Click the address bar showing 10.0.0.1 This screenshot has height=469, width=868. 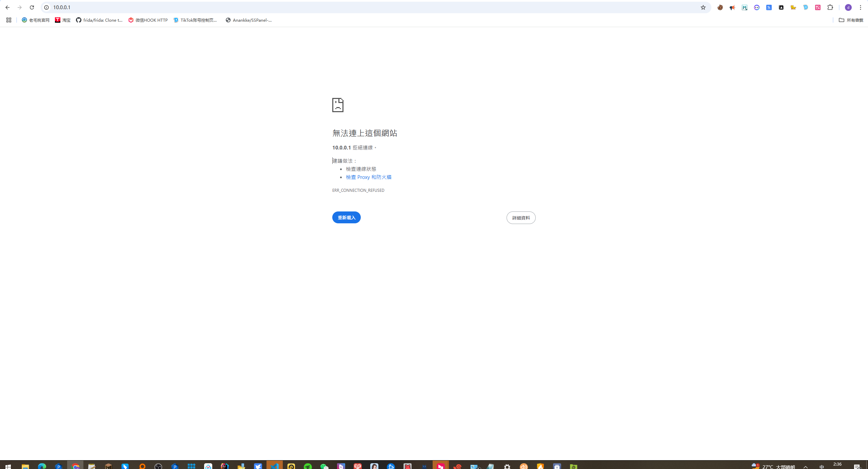pyautogui.click(x=339, y=7)
